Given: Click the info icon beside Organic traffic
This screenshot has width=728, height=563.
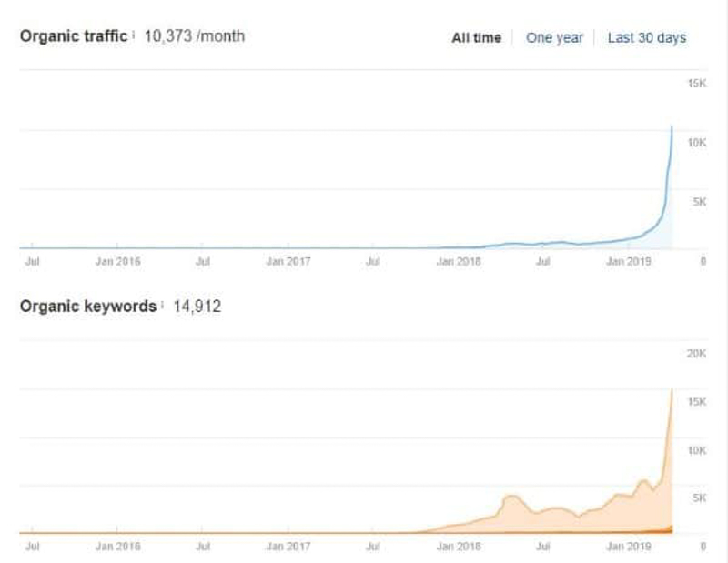Looking at the screenshot, I should pos(134,35).
